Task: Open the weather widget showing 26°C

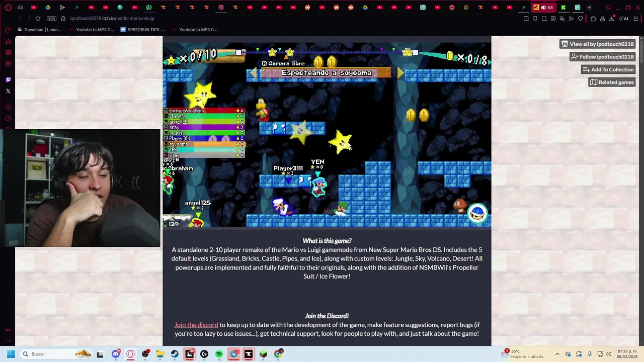Action: click(523, 354)
